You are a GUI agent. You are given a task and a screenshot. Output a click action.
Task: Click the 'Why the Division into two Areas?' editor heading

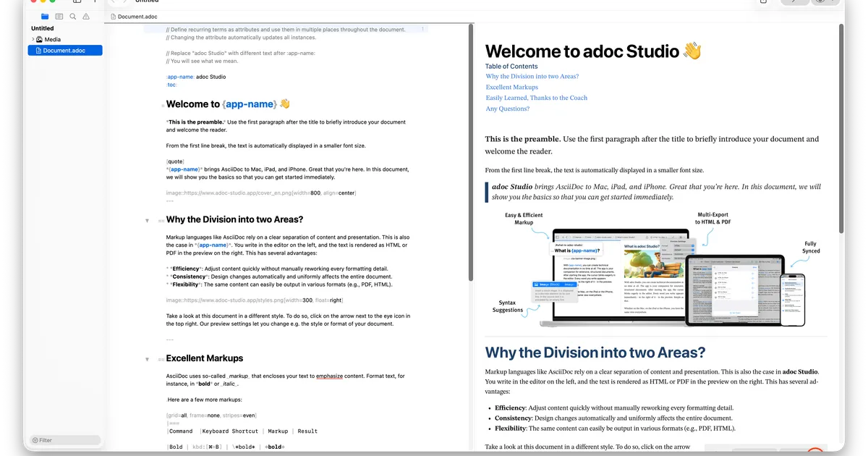click(234, 220)
